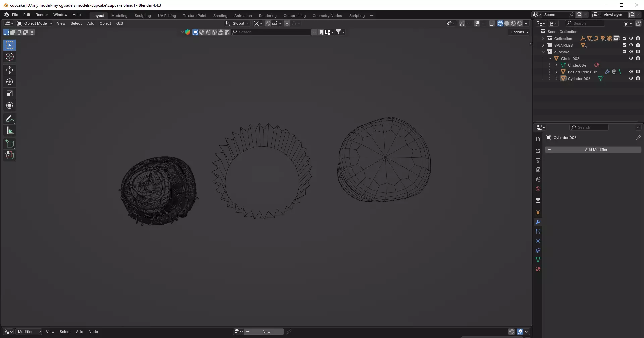Viewport: 644px width, 338px height.
Task: Click the Blender logo menu icon
Action: coord(6,15)
